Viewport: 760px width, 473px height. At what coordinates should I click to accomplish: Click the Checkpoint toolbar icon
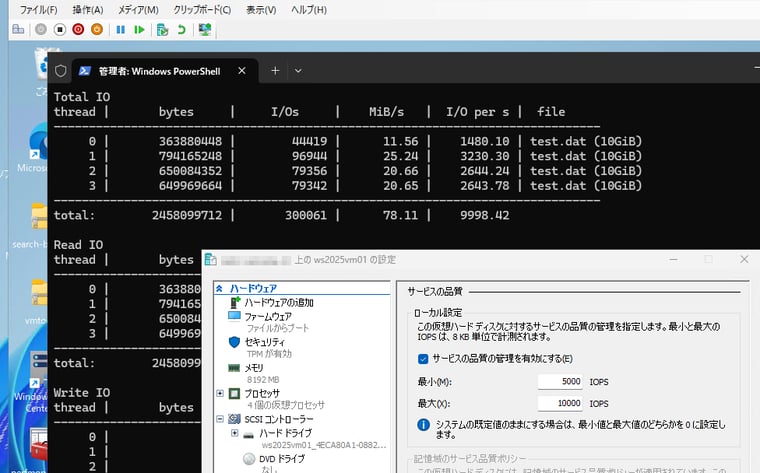(162, 30)
